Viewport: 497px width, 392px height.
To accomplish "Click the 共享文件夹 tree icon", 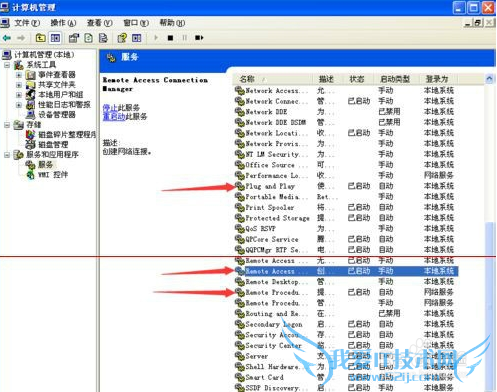I will 31,85.
